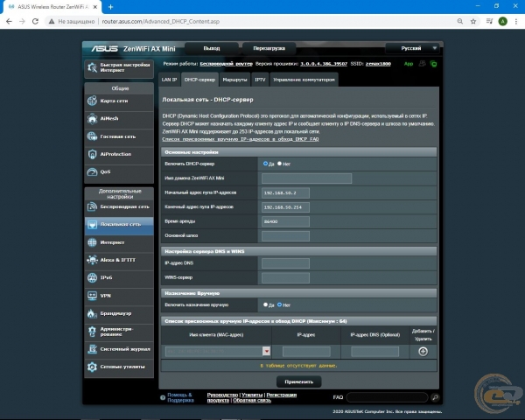Open the manually assigned IP list FAQ link
This screenshot has height=420, width=525.
tap(241, 138)
